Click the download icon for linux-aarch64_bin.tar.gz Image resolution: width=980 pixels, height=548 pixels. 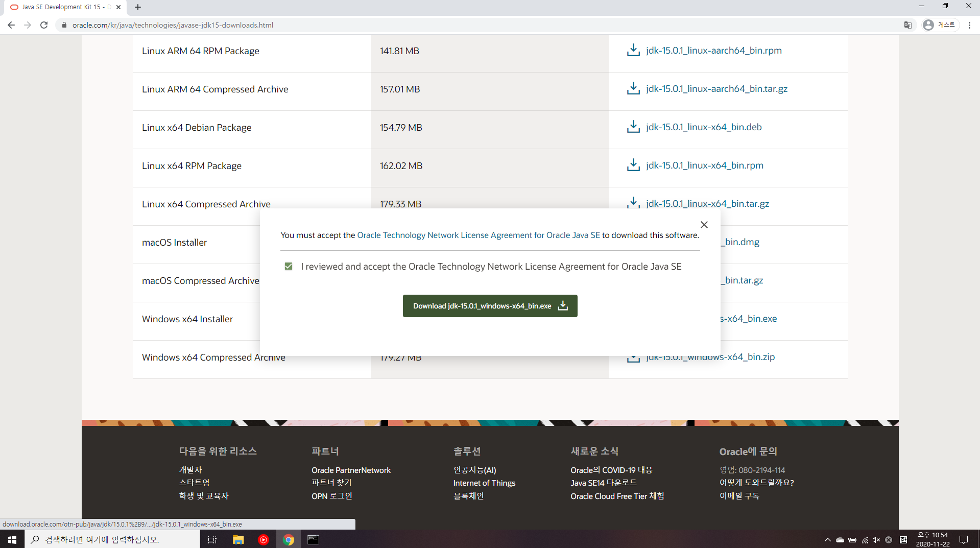pos(633,88)
